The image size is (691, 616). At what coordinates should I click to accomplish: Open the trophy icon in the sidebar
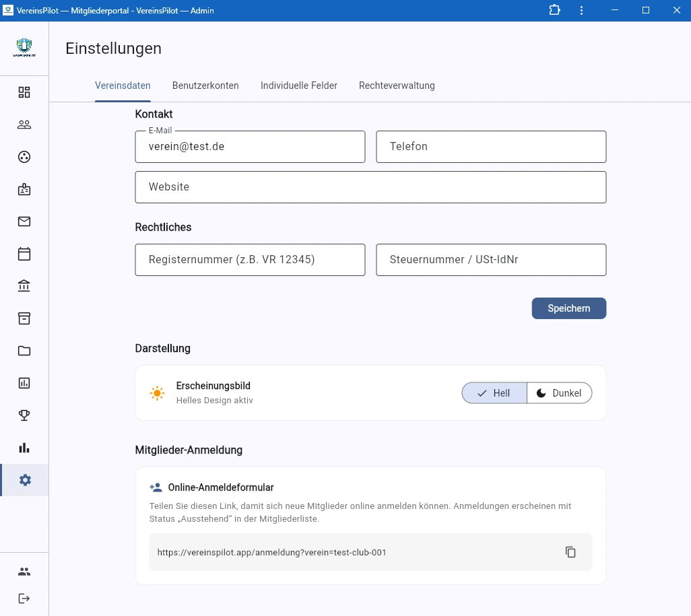point(24,415)
